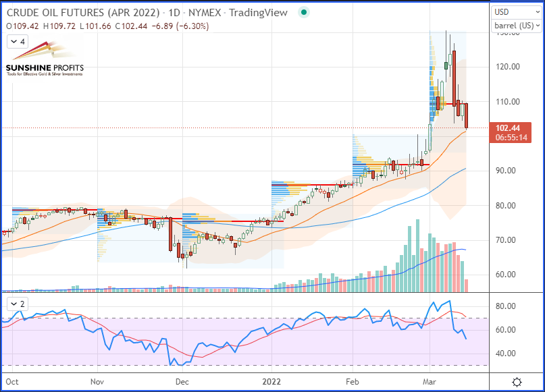Image resolution: width=545 pixels, height=392 pixels.
Task: Click the RSI axis label 80.00
Action: pyautogui.click(x=506, y=306)
